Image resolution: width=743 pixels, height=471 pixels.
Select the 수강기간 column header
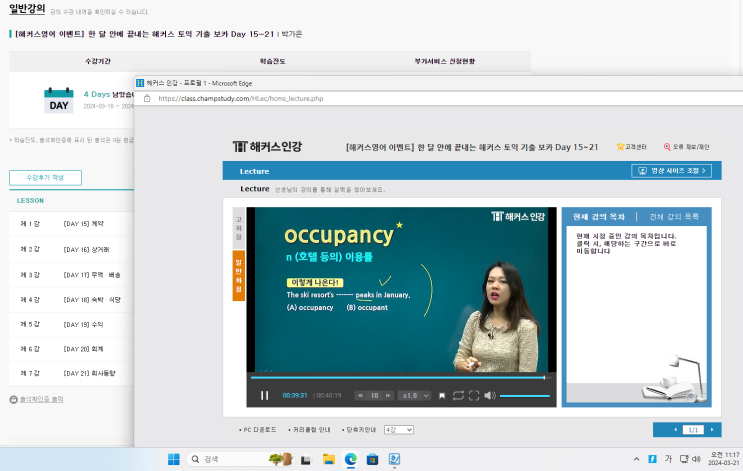(x=98, y=61)
